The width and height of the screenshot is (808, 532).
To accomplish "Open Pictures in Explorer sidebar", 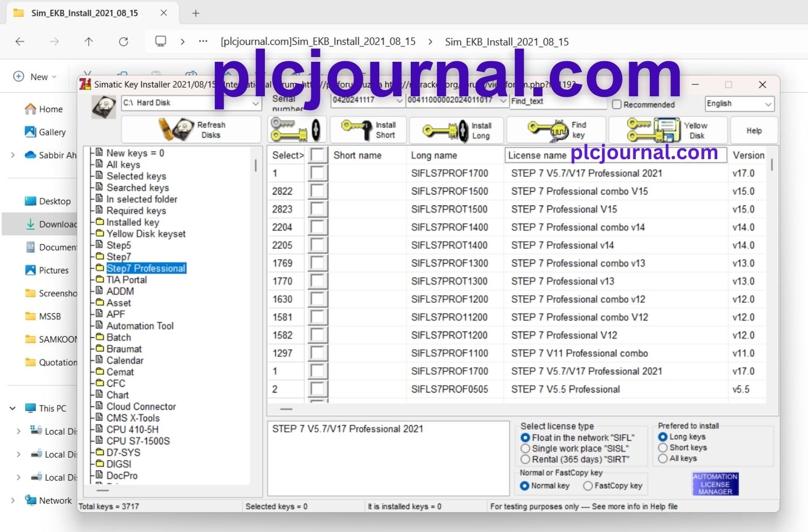I will coord(46,270).
